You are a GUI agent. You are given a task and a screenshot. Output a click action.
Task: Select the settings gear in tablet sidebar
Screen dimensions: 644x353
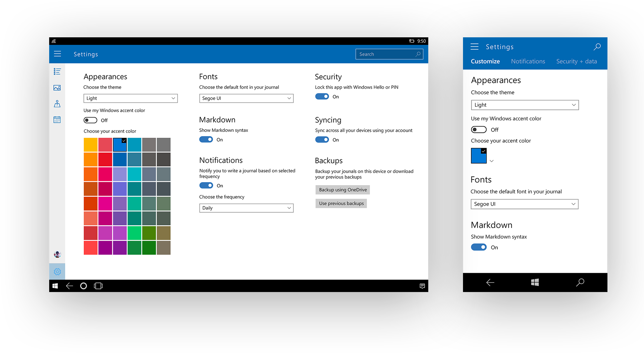tap(57, 272)
